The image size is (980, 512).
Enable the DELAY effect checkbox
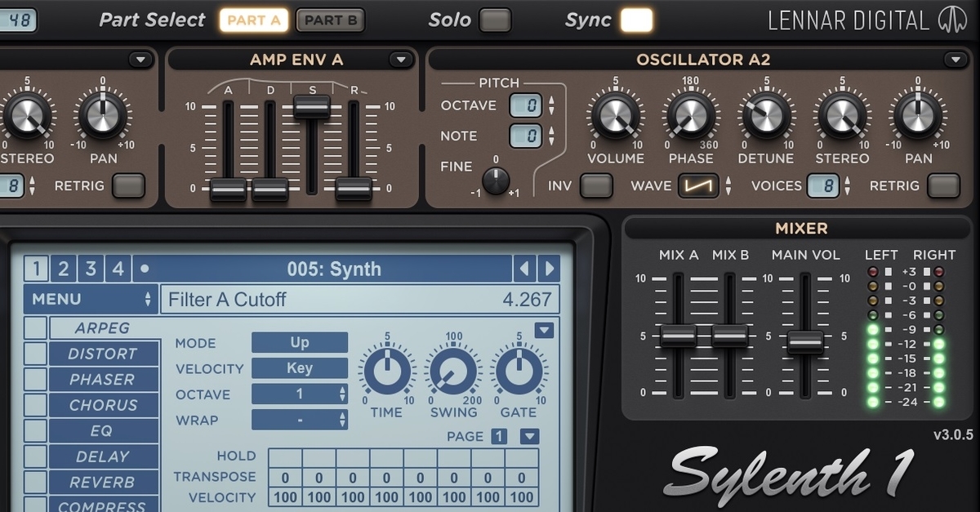(x=35, y=456)
